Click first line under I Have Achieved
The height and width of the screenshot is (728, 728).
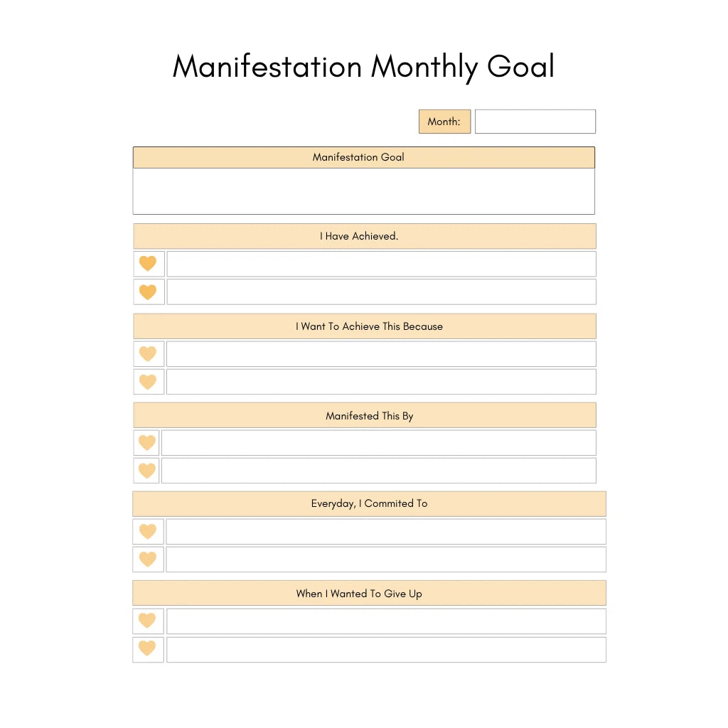381,264
